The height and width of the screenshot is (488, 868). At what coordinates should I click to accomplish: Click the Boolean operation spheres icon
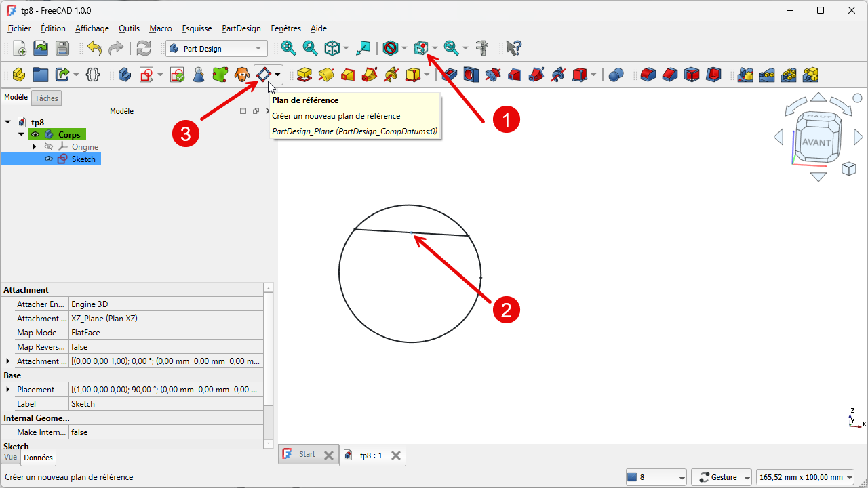click(x=616, y=75)
